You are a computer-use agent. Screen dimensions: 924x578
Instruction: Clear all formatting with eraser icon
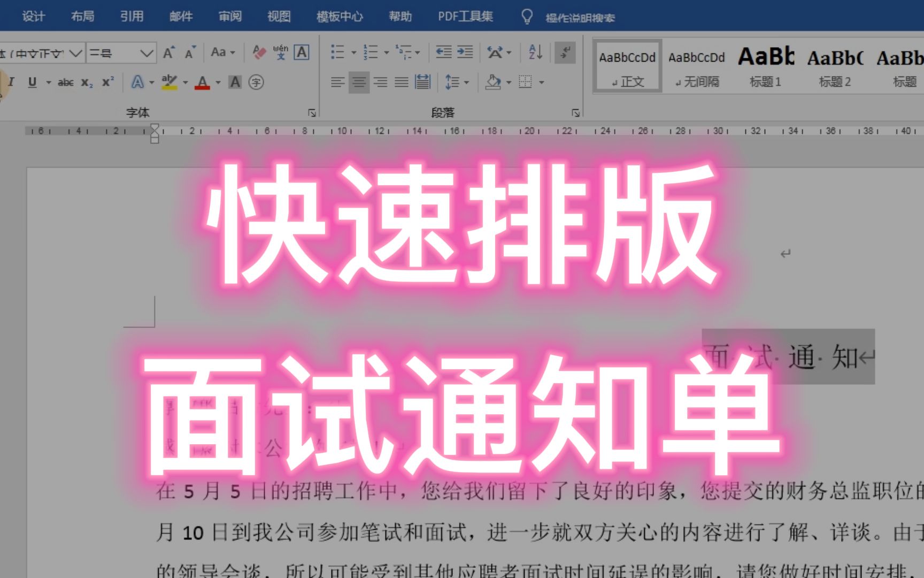point(259,52)
